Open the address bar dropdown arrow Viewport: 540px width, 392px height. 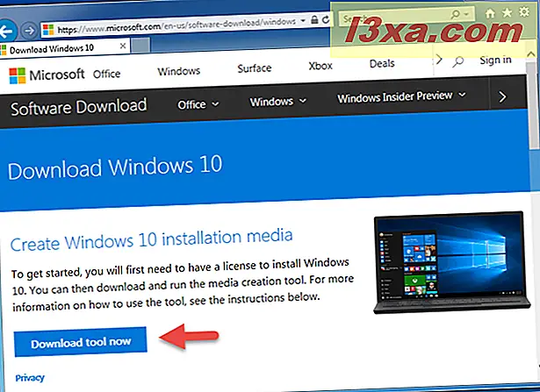303,20
